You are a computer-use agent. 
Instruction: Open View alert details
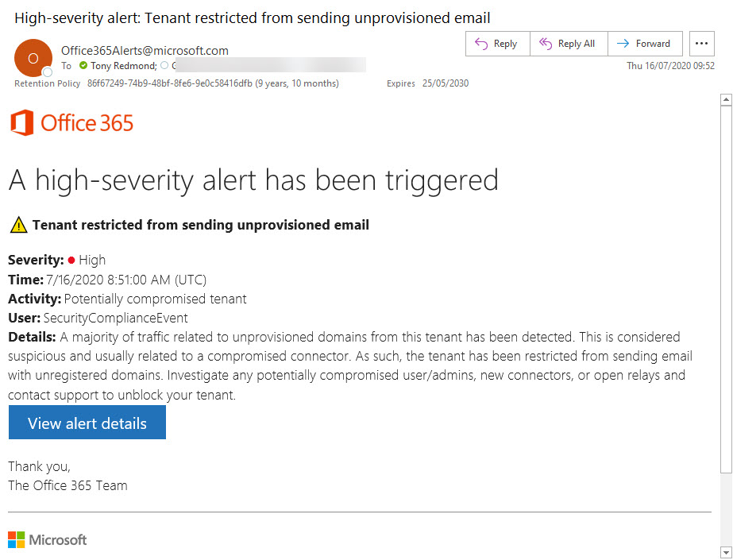pos(87,423)
